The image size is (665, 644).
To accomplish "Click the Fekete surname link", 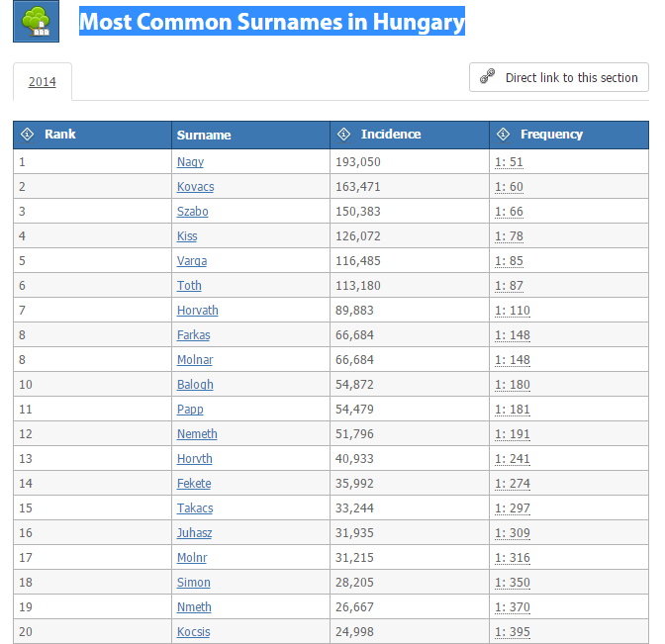I will 193,484.
